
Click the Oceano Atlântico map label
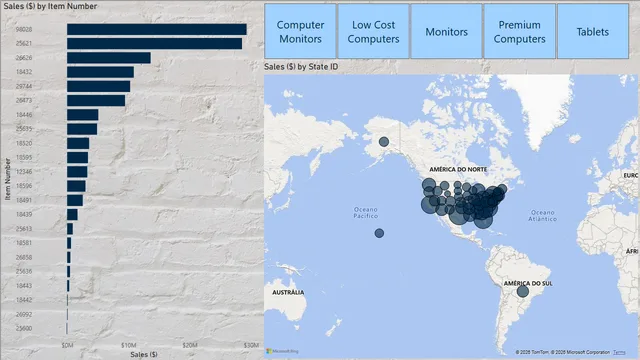(542, 216)
